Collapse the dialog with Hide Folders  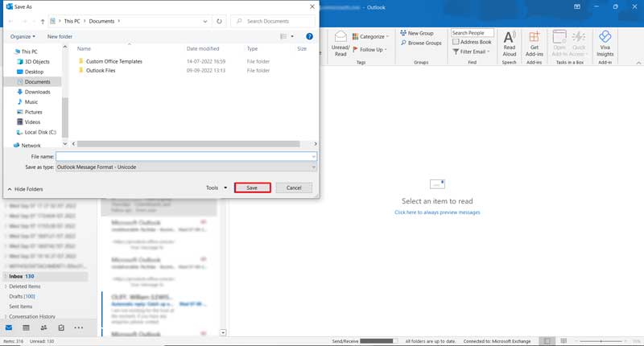tap(25, 189)
